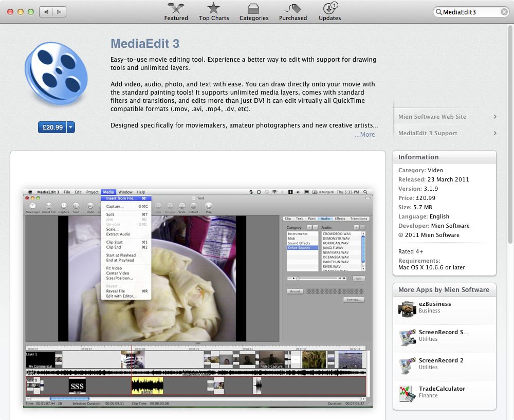Click the Spotlight icon in the screenshot menu bar
The image size is (514, 420).
(365, 192)
